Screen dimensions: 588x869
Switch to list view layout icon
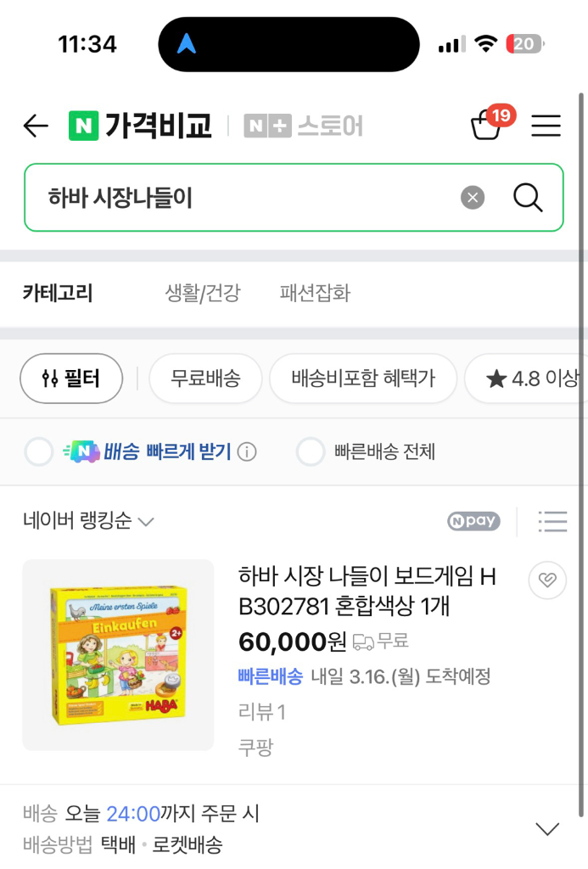point(552,521)
